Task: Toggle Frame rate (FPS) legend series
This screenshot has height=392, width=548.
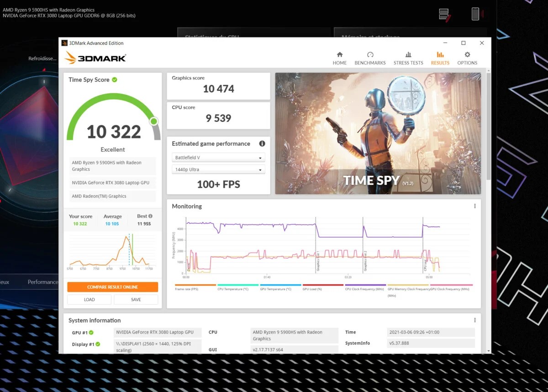Action: click(x=195, y=287)
